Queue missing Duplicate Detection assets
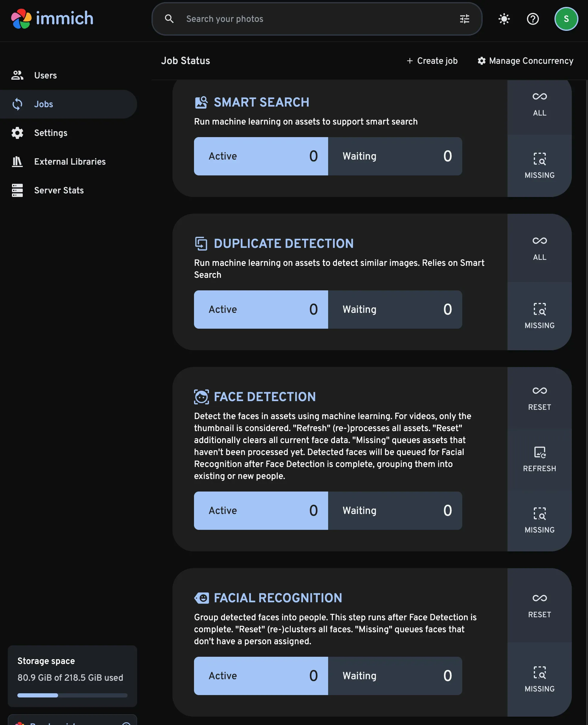Viewport: 588px width, 725px height. (539, 316)
